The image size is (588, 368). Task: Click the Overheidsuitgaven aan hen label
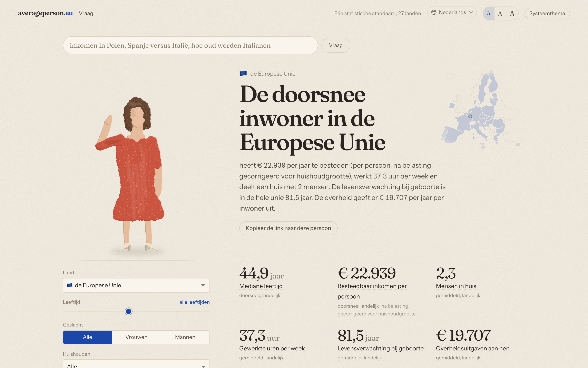473,348
